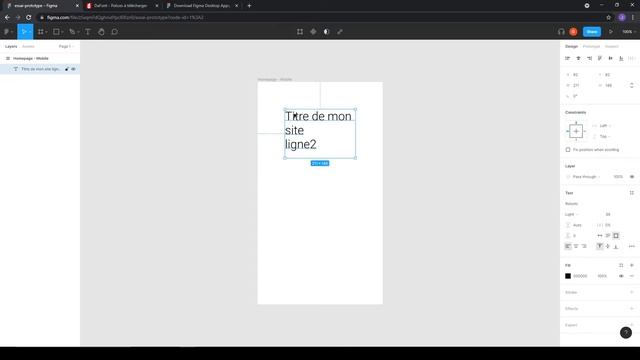
Task: Switch to the Assets tab
Action: (x=28, y=47)
